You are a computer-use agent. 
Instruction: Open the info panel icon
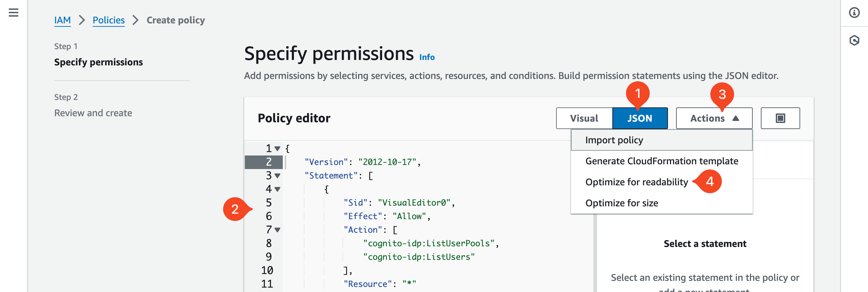854,13
